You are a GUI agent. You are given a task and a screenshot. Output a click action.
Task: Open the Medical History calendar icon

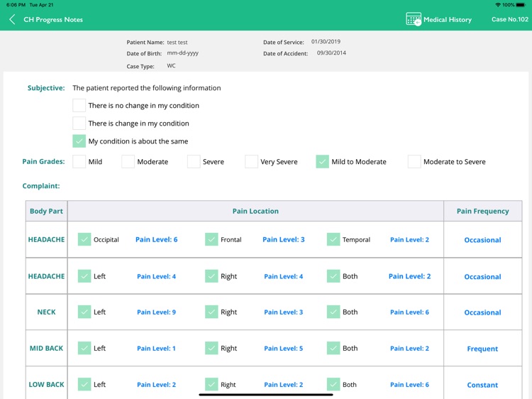pyautogui.click(x=414, y=20)
